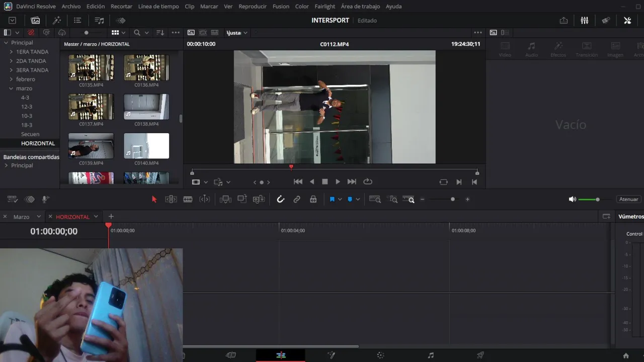
Task: Go to Project Manager home icon
Action: pyautogui.click(x=626, y=356)
